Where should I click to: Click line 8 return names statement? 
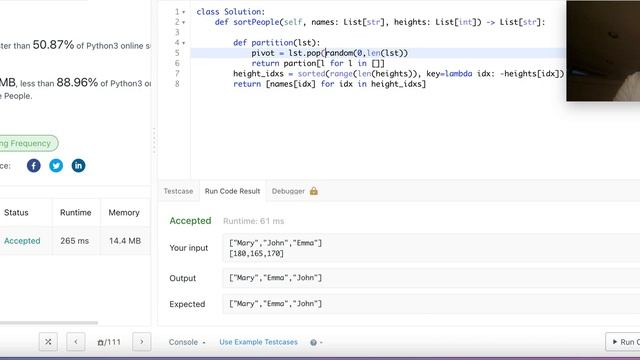(329, 84)
